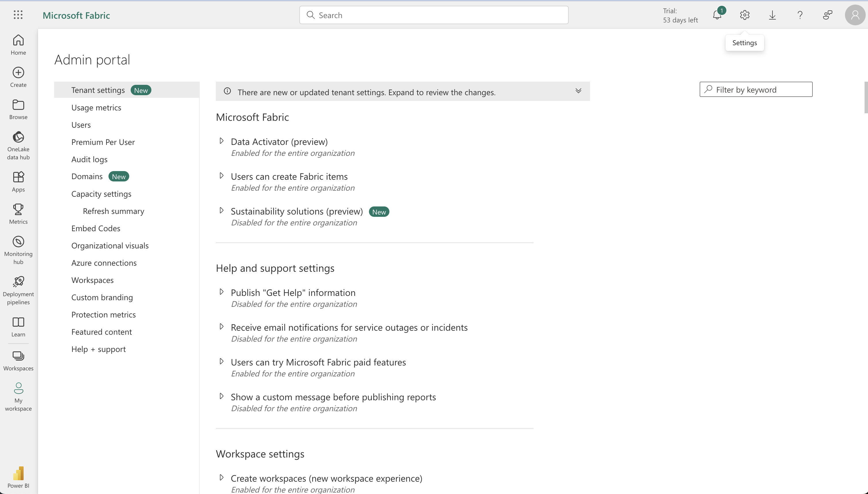Expand Show a custom message setting
The height and width of the screenshot is (494, 868).
(x=221, y=396)
